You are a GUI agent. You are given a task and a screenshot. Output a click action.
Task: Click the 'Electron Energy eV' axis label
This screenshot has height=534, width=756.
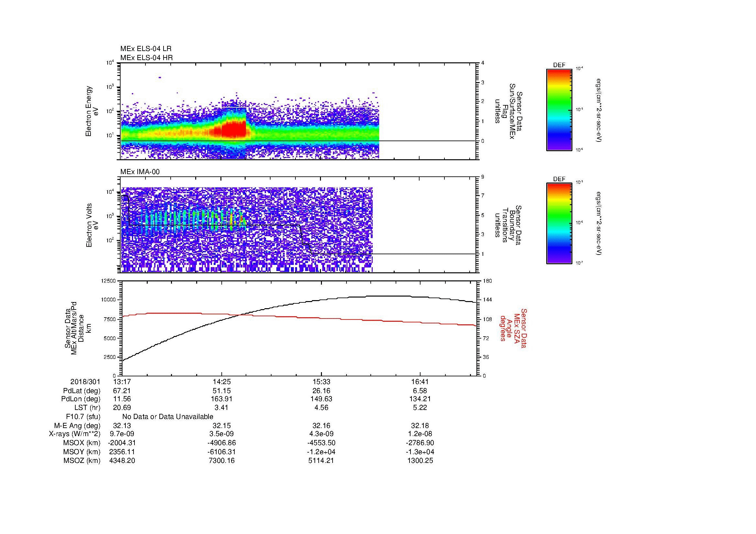coord(92,111)
